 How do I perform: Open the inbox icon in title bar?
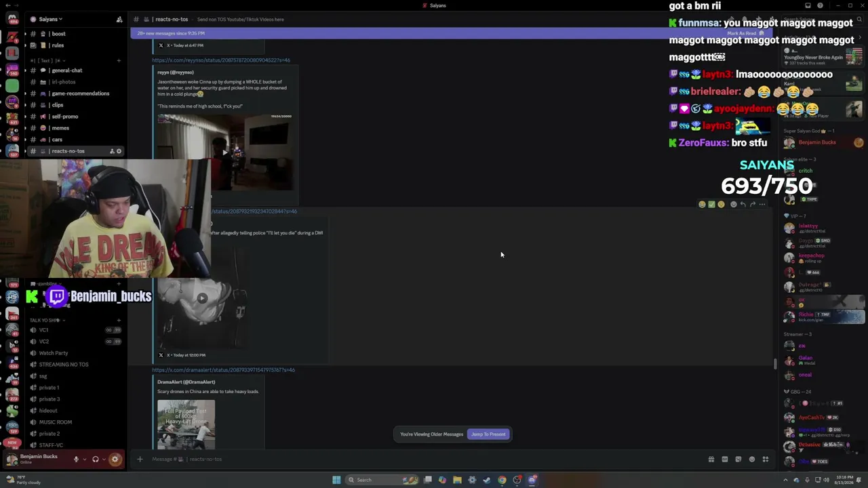(808, 5)
